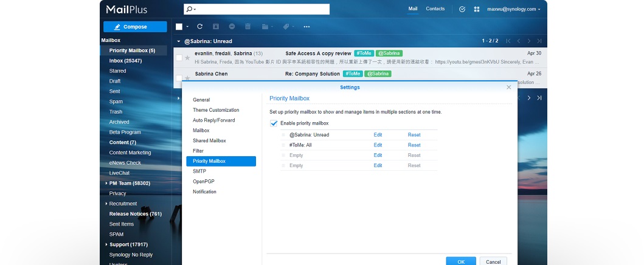
Task: Click Reset for #ToMe: All section
Action: [x=414, y=145]
